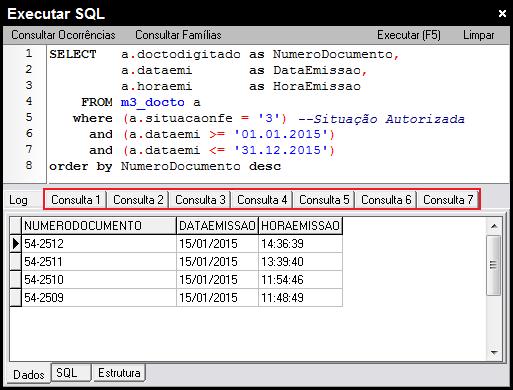Click '01.01.2015' date literal in editor
The height and width of the screenshot is (390, 513).
281,134
